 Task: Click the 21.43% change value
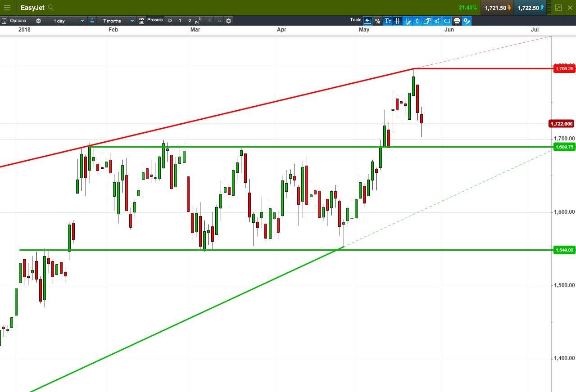click(468, 8)
